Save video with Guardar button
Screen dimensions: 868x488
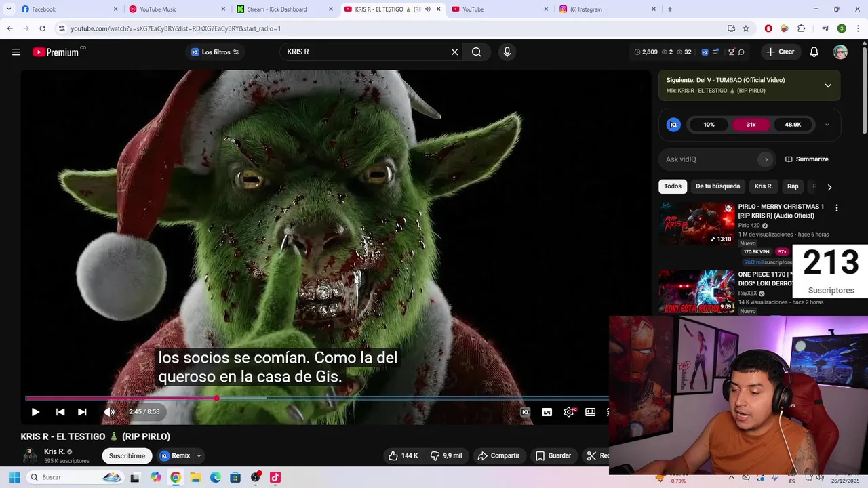tap(553, 456)
